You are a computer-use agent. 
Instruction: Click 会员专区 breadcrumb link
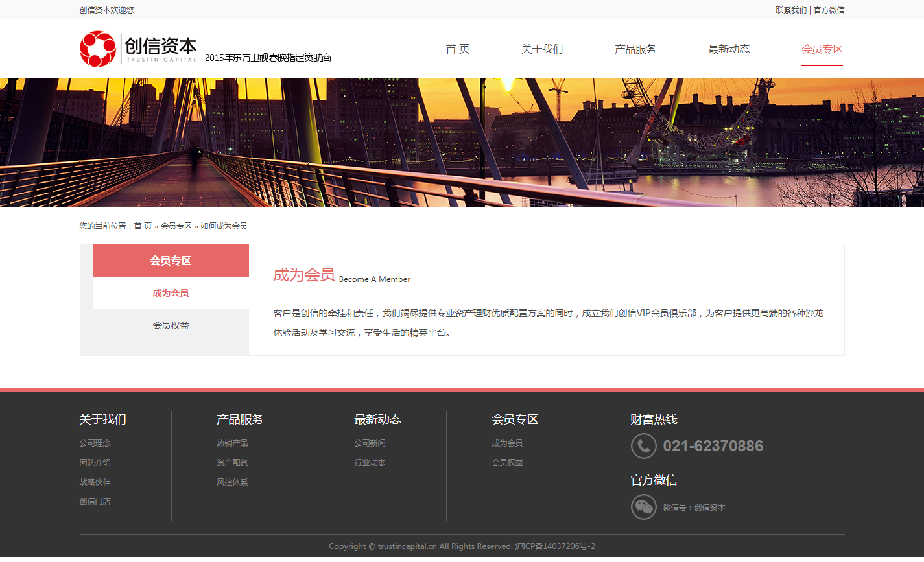click(x=176, y=226)
